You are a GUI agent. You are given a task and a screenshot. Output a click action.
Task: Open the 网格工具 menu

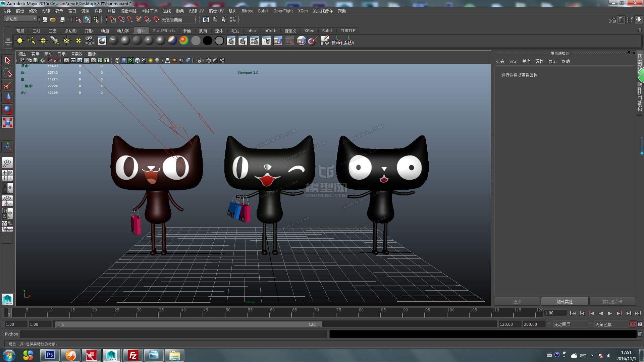(149, 11)
